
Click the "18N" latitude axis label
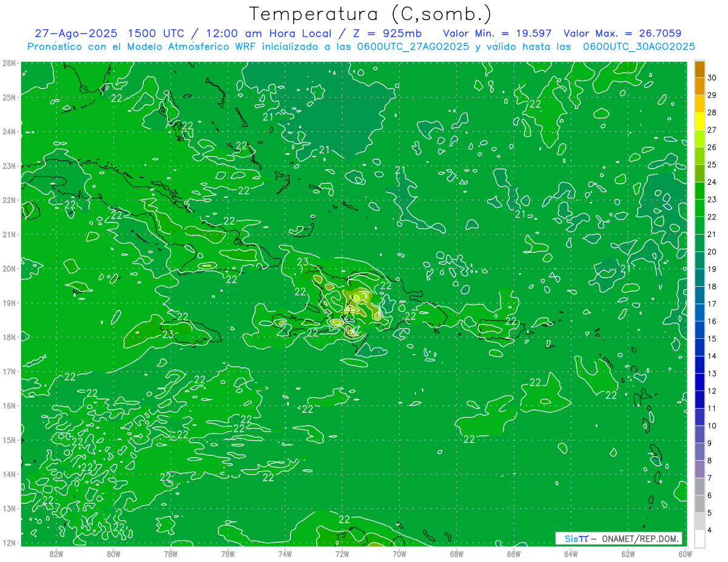[9, 337]
